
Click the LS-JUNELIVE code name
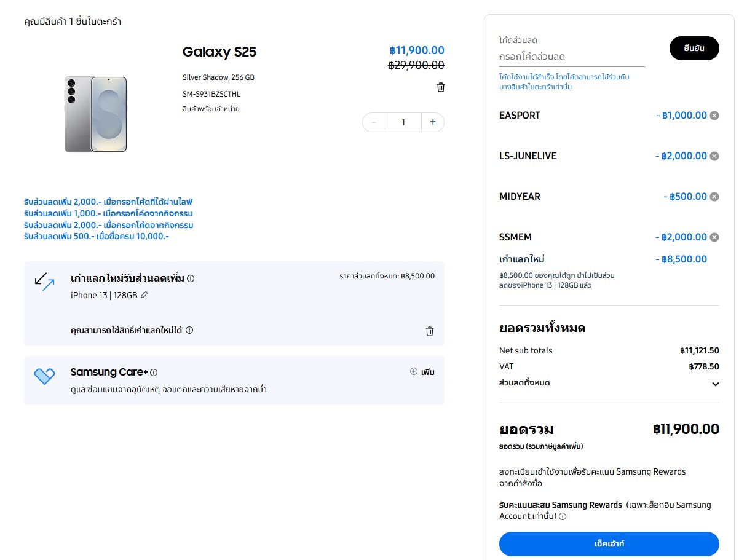click(x=528, y=156)
